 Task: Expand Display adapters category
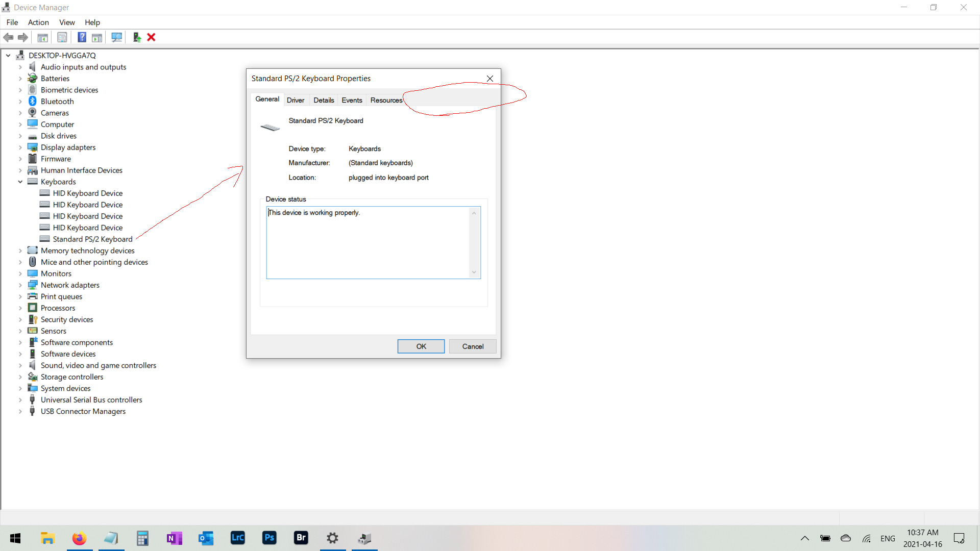(x=20, y=147)
